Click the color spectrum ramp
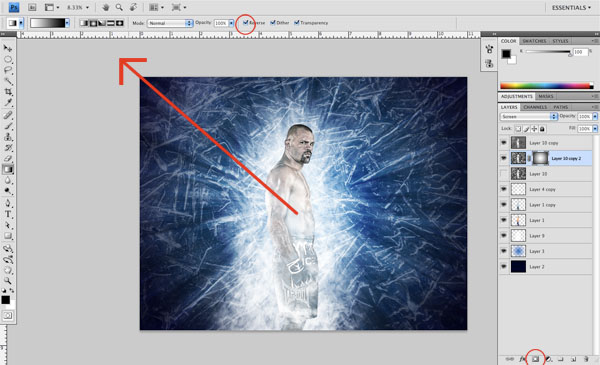Screen dimensions: 600x365 click(546, 86)
